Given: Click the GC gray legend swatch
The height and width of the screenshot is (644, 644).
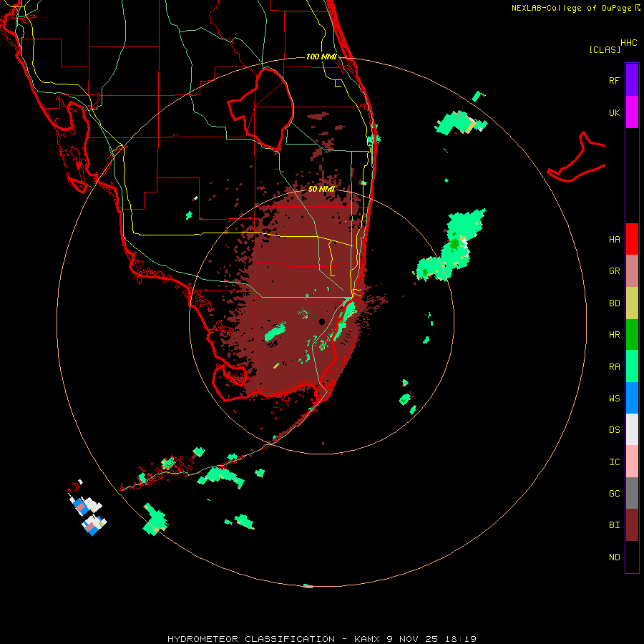Looking at the screenshot, I should [x=632, y=493].
